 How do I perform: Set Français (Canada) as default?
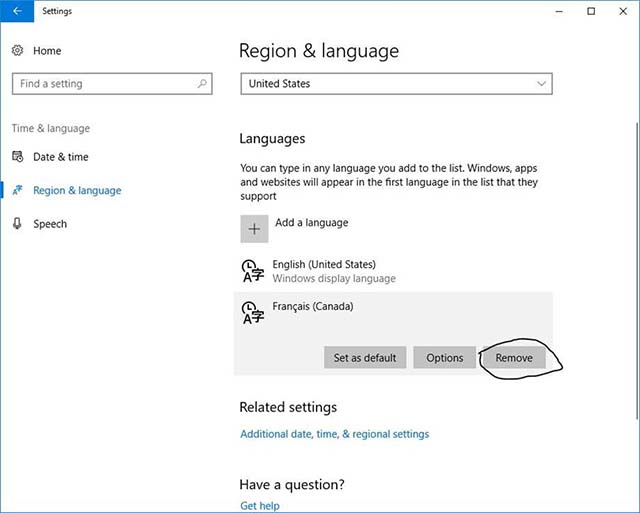point(365,358)
